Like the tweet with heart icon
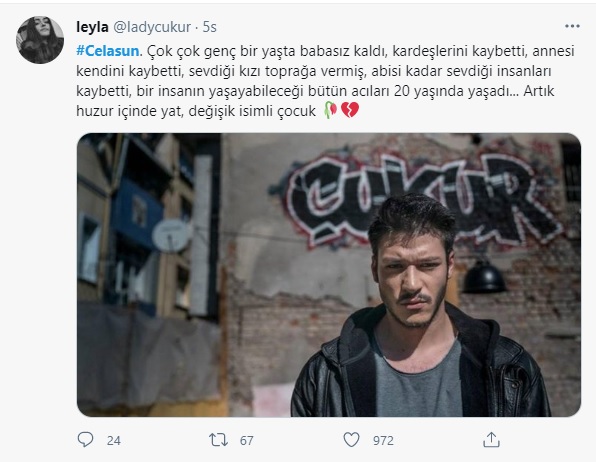Viewport: 596px width, 462px height. [351, 440]
